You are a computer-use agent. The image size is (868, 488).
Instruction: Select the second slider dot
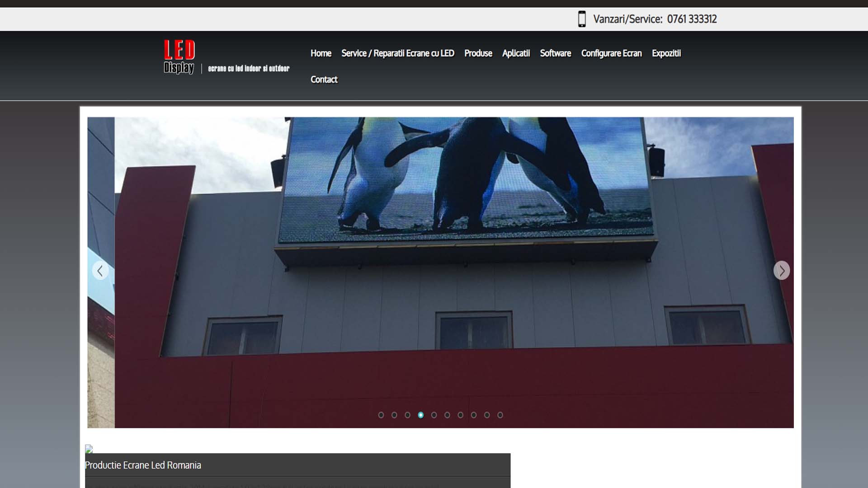tap(394, 415)
